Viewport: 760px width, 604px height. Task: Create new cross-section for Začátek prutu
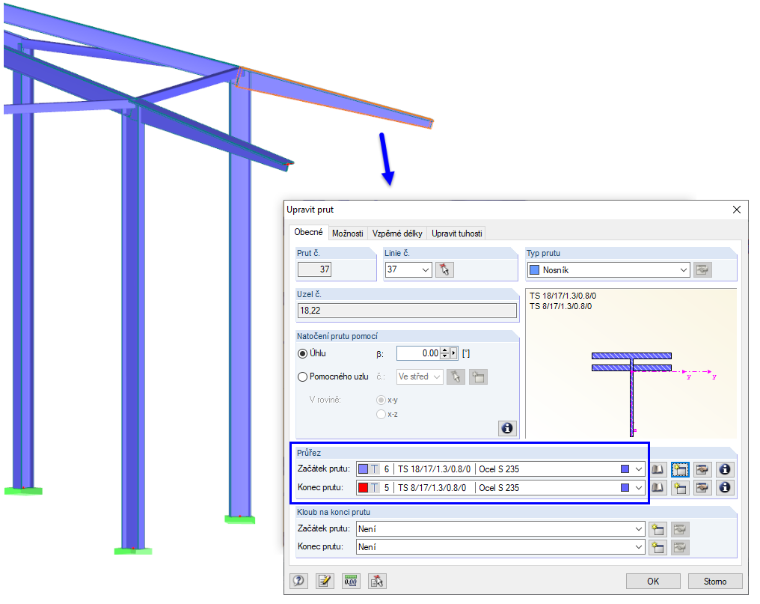pos(680,469)
